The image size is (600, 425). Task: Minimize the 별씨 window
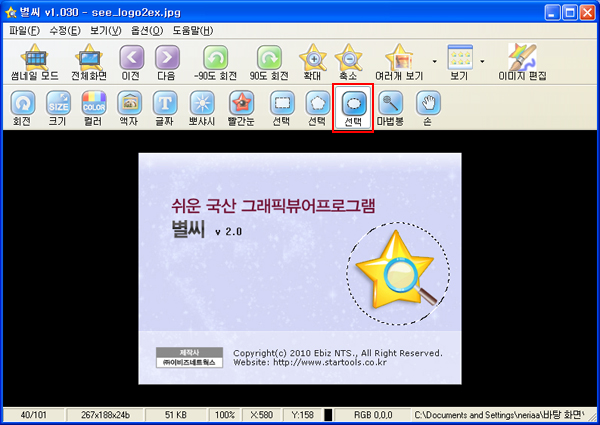[x=552, y=13]
